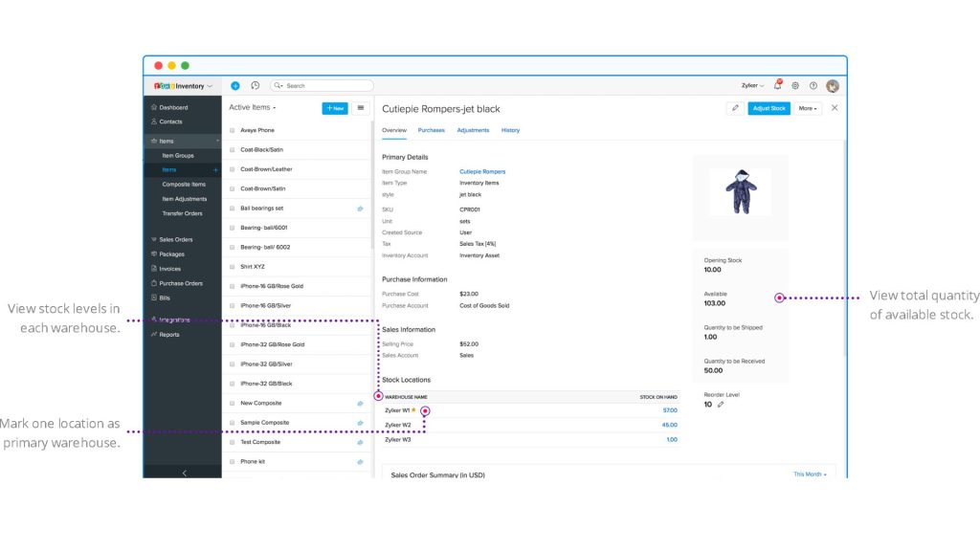Open the recent history clock icon
Screen dimensions: 980x551
tap(255, 85)
